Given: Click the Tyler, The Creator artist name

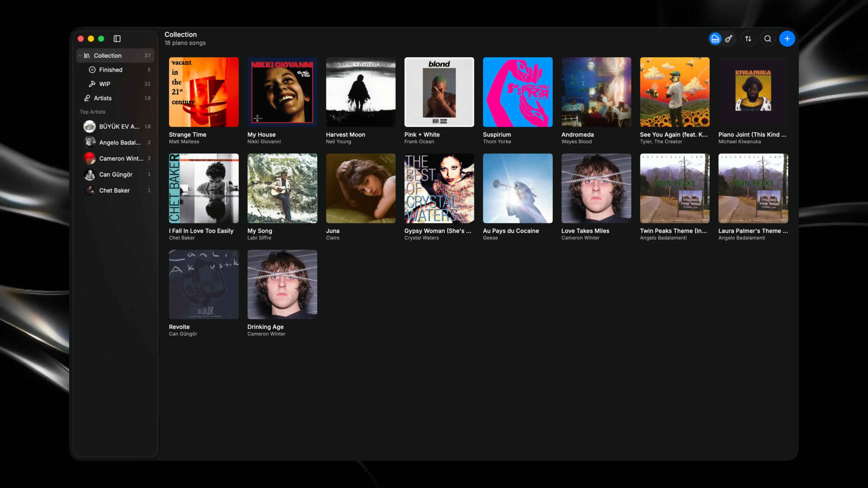Looking at the screenshot, I should pyautogui.click(x=661, y=142).
